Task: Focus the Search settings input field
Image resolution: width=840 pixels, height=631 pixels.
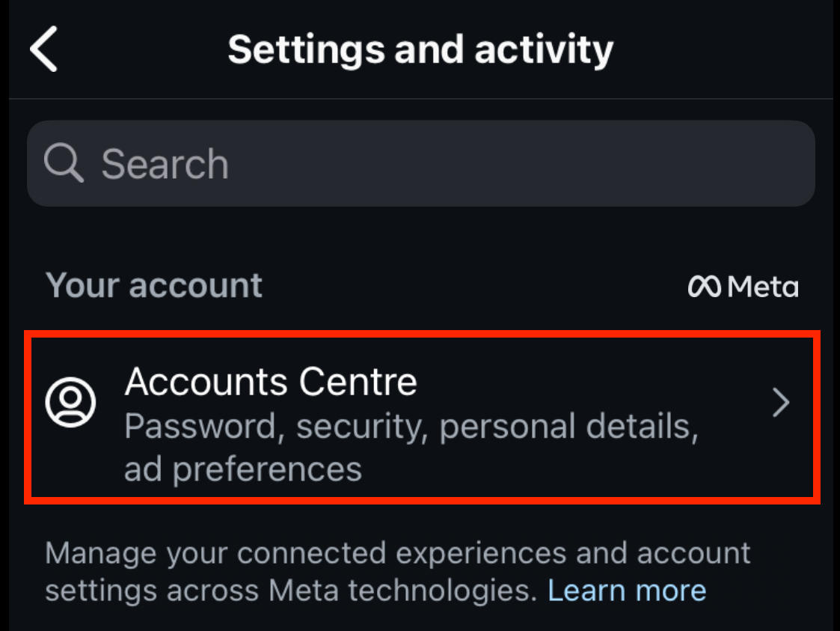Action: point(421,163)
